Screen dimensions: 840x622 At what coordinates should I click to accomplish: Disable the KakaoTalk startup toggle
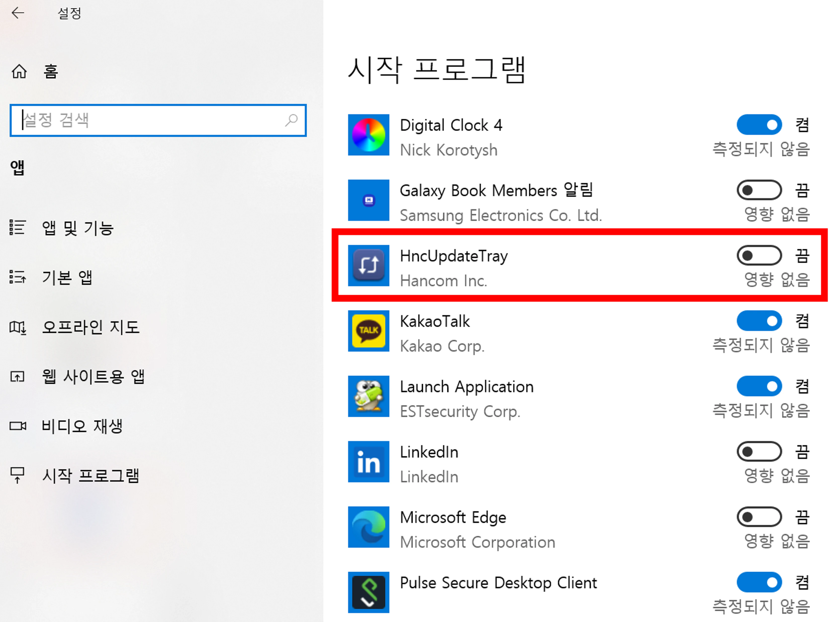(759, 321)
